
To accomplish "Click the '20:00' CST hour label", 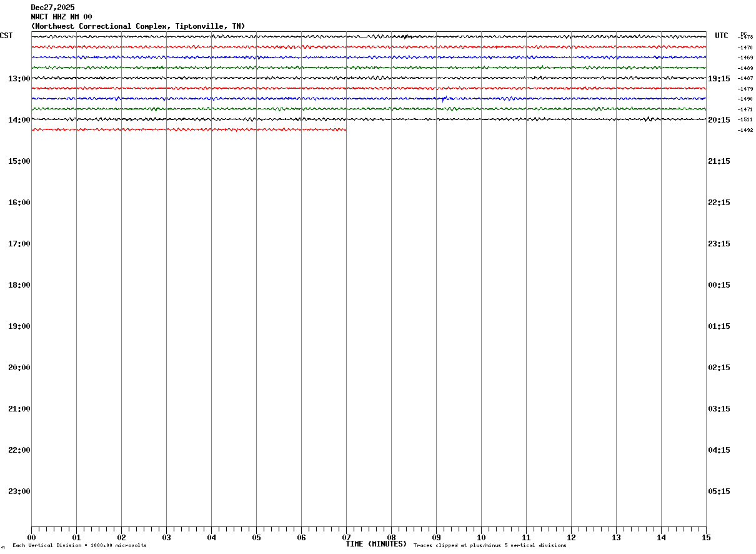I will pyautogui.click(x=19, y=368).
